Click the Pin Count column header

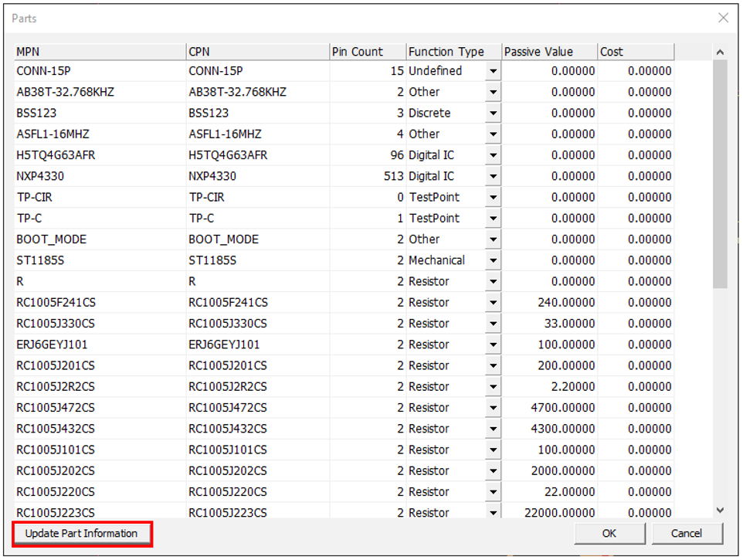coord(368,52)
